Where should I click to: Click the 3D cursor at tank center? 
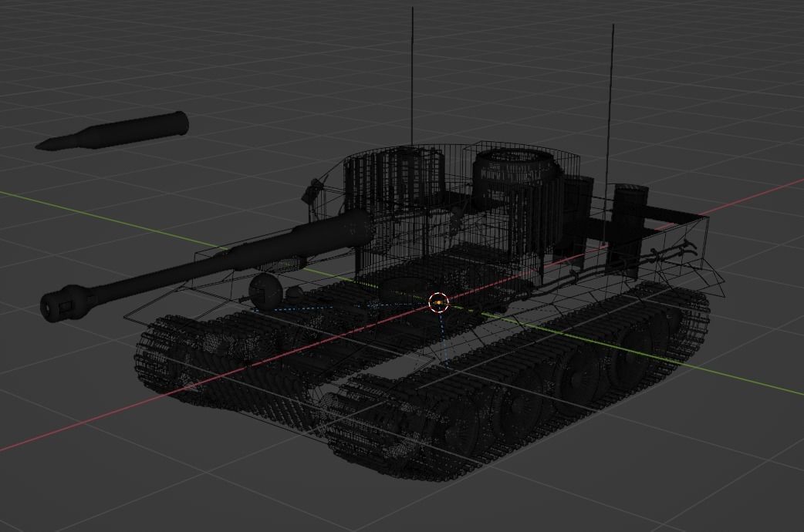pyautogui.click(x=438, y=304)
